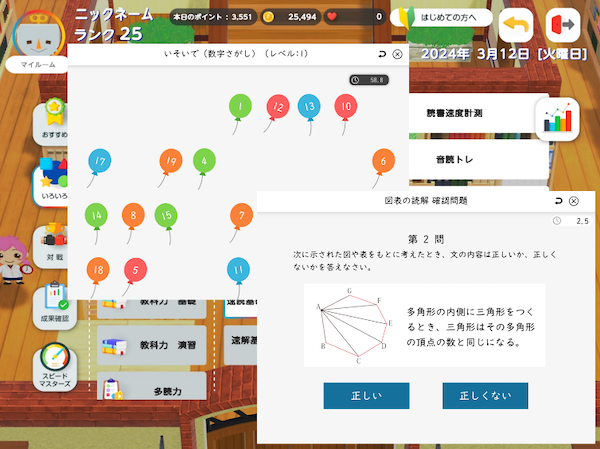Pop the red balloon numbered 10
Screen dimensions: 600x449
point(345,105)
